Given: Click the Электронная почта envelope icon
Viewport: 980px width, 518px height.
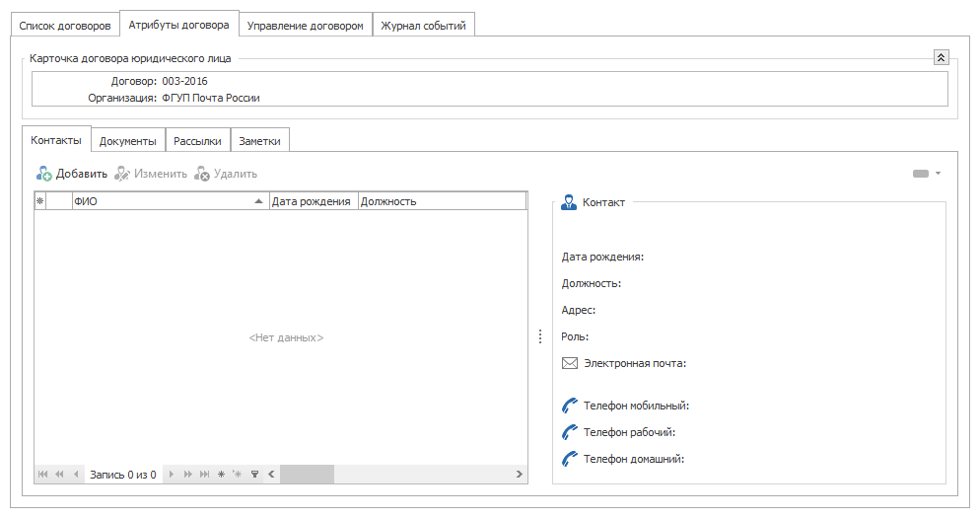Looking at the screenshot, I should [570, 363].
